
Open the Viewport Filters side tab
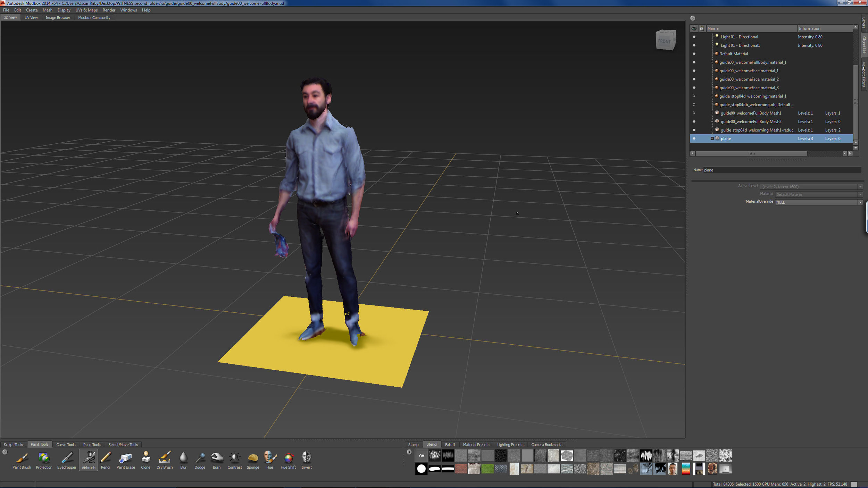pos(864,74)
